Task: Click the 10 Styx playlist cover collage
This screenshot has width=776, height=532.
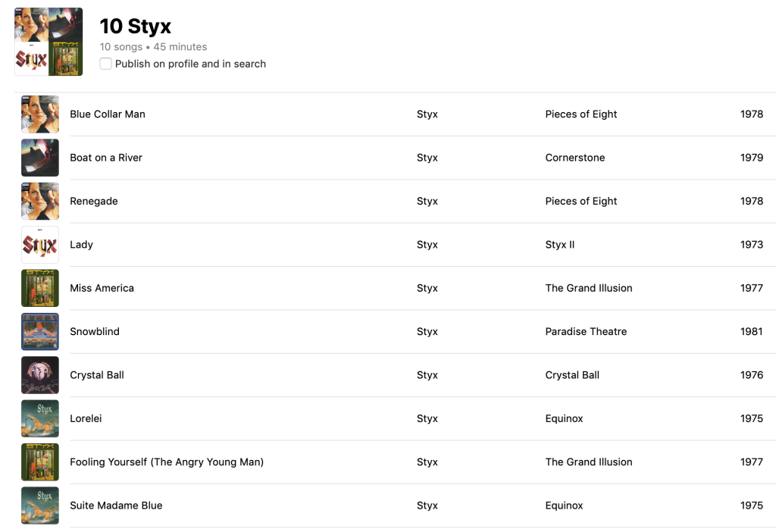Action: pyautogui.click(x=48, y=42)
